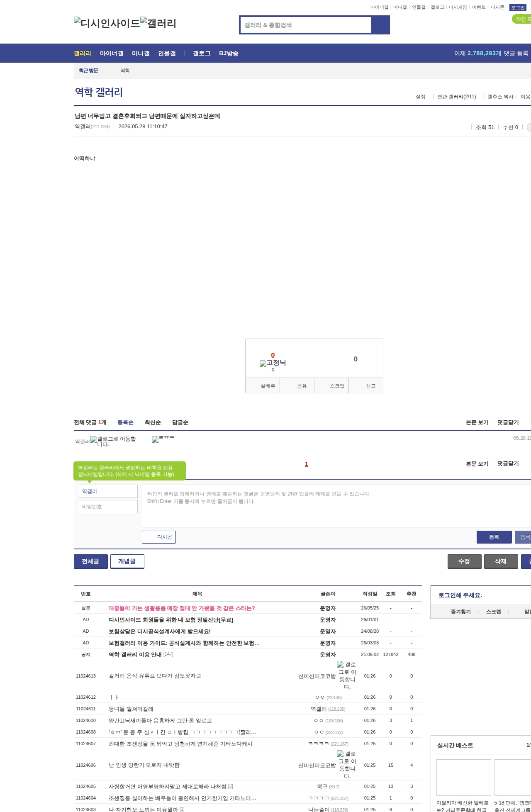Sort comments by 최신순

[x=153, y=422]
